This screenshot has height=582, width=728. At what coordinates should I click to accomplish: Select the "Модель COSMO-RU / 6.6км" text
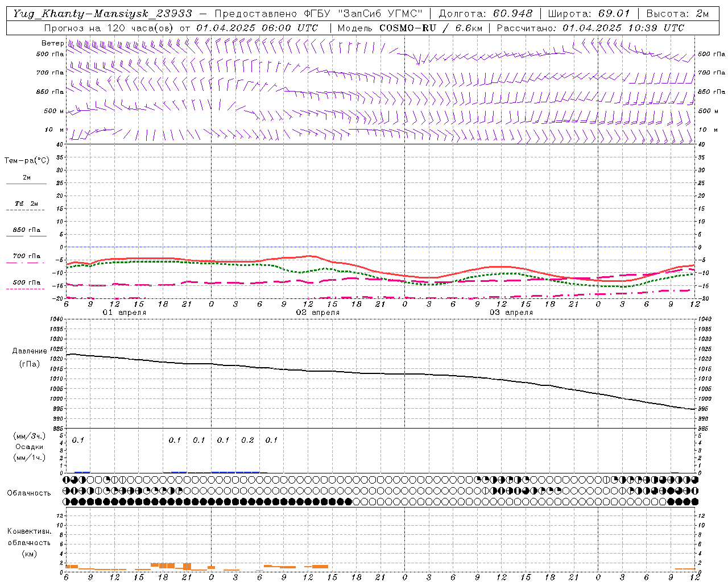[x=409, y=28]
